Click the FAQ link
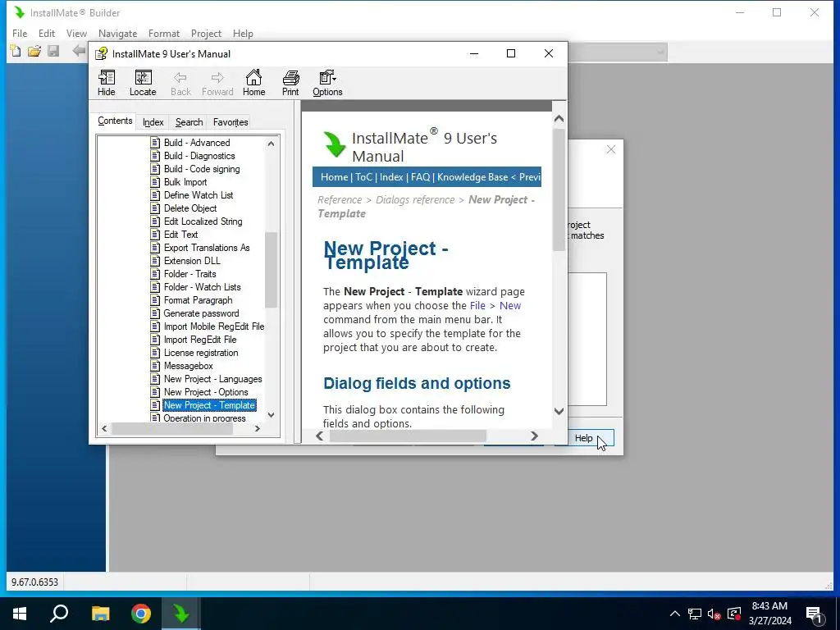840x630 pixels. 420,177
